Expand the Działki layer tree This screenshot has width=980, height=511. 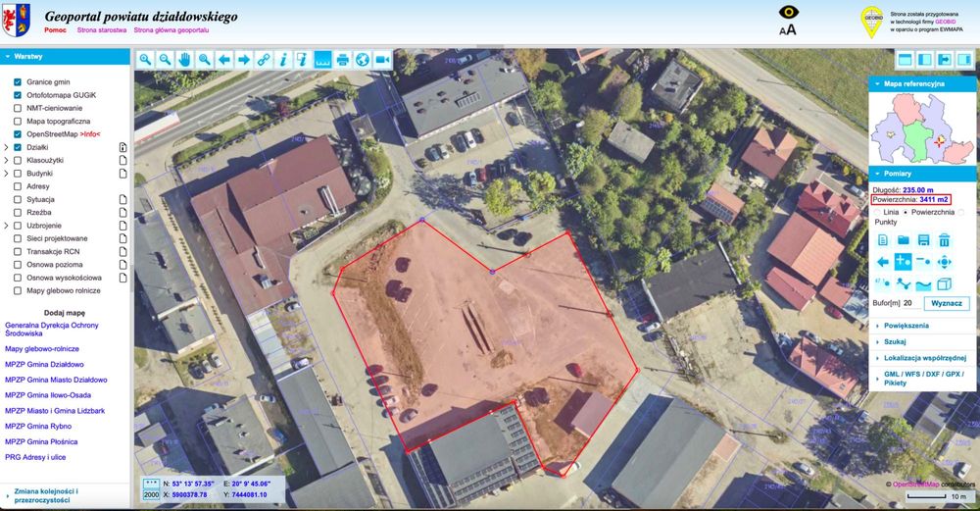pos(6,147)
